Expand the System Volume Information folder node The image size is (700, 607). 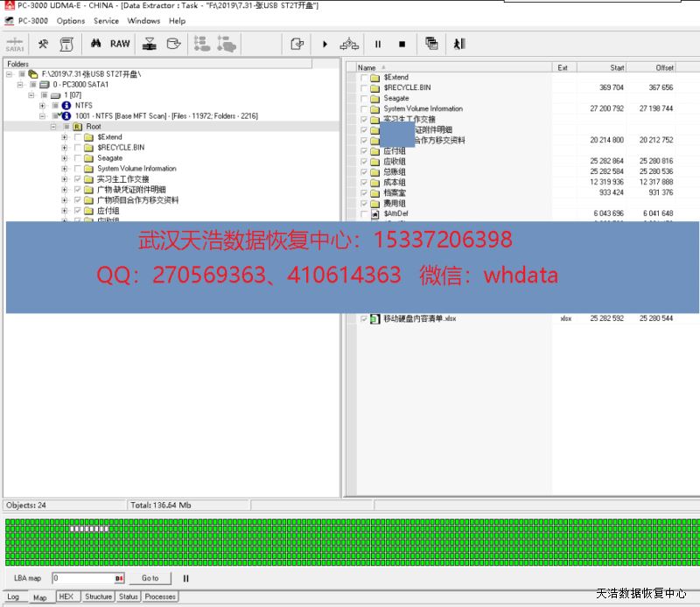65,169
